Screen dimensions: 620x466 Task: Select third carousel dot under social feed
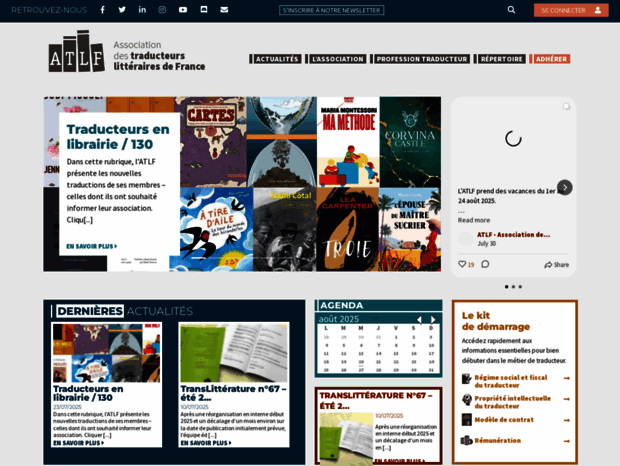(x=520, y=287)
